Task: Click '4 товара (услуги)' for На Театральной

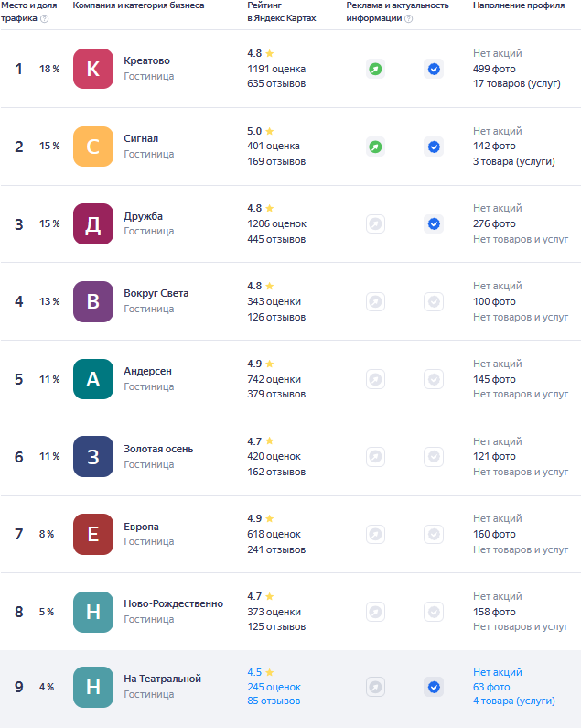Action: [513, 701]
